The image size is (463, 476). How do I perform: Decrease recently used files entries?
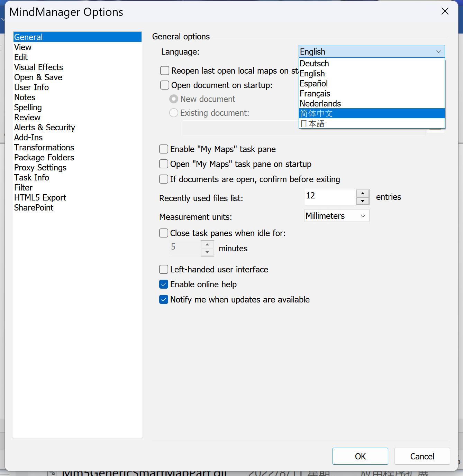tap(363, 201)
